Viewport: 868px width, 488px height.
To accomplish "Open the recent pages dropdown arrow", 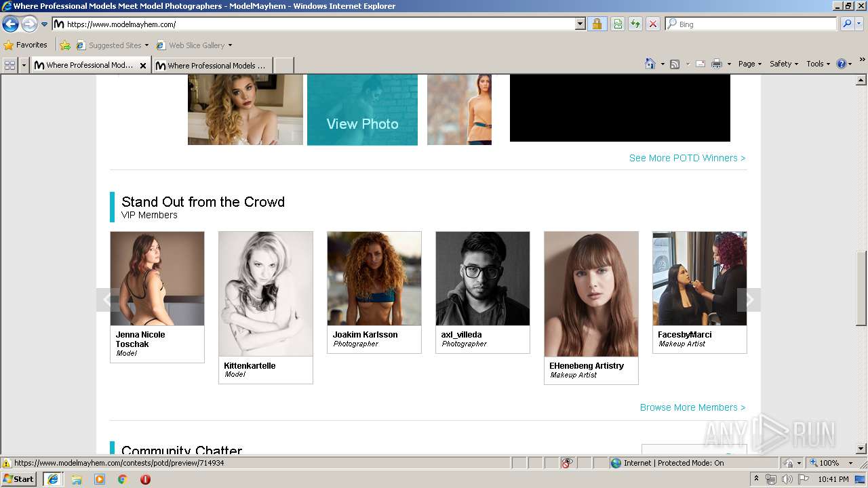I will point(45,24).
